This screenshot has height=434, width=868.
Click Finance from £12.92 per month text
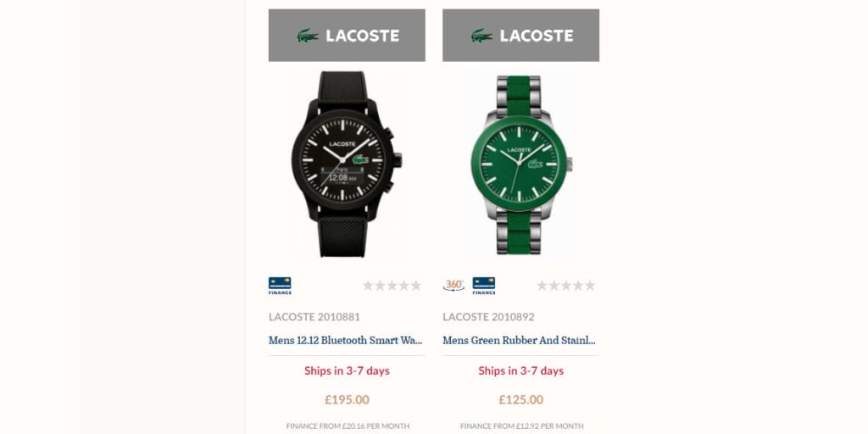pyautogui.click(x=521, y=426)
